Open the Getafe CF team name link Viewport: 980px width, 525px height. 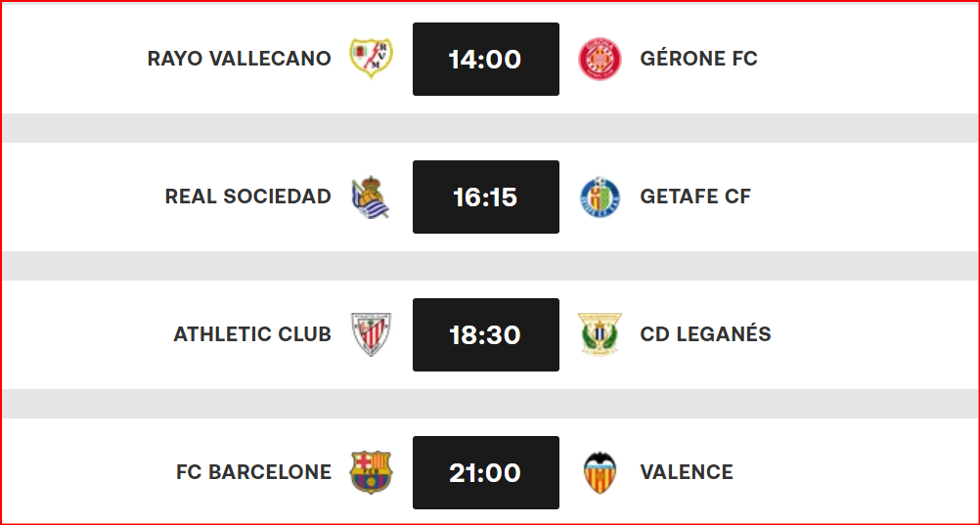tap(695, 197)
